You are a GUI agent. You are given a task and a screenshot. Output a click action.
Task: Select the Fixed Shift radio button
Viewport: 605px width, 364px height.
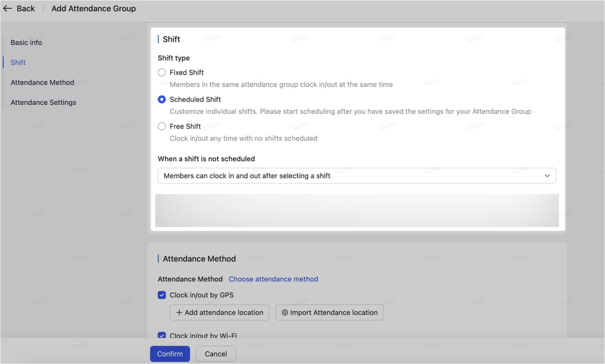(162, 72)
